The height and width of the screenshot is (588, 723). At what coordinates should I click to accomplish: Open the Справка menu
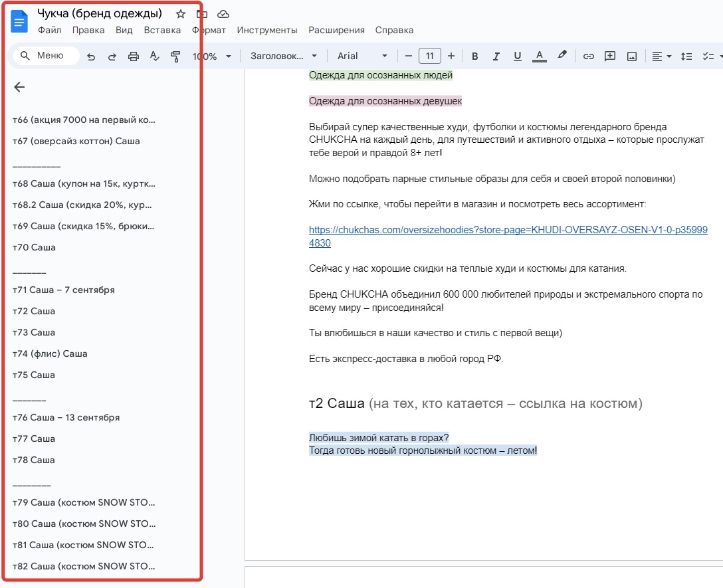(x=394, y=30)
